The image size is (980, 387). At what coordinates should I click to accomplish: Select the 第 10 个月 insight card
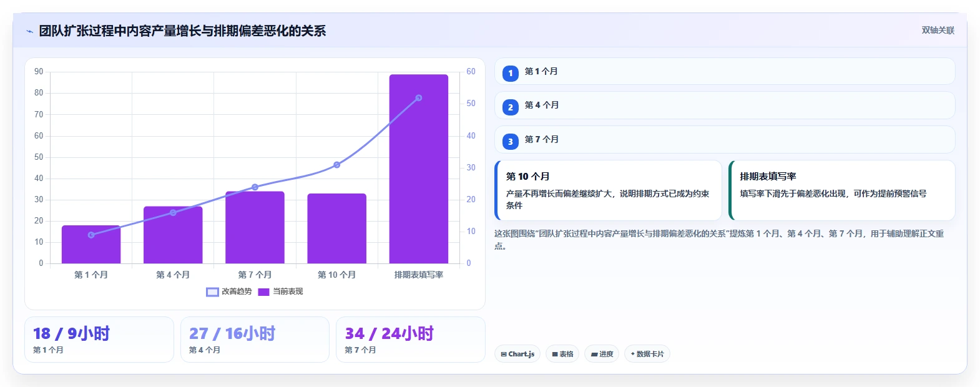(608, 190)
